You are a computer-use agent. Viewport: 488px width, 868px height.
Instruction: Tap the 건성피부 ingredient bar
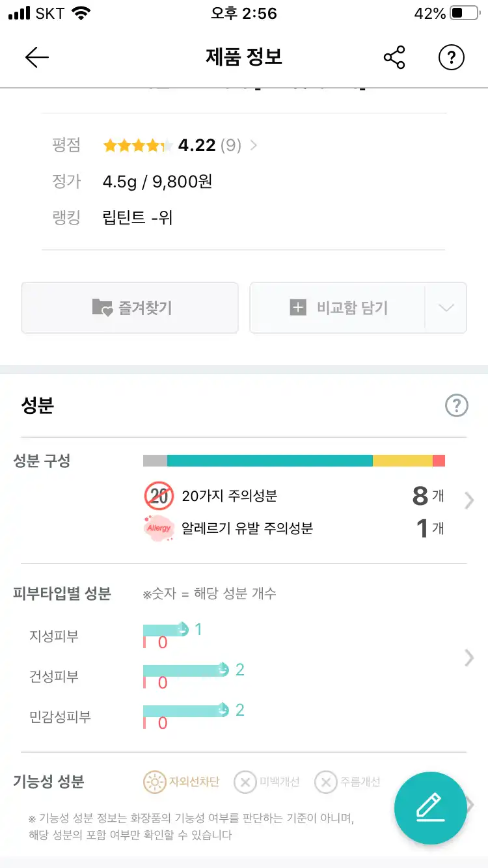tap(185, 670)
